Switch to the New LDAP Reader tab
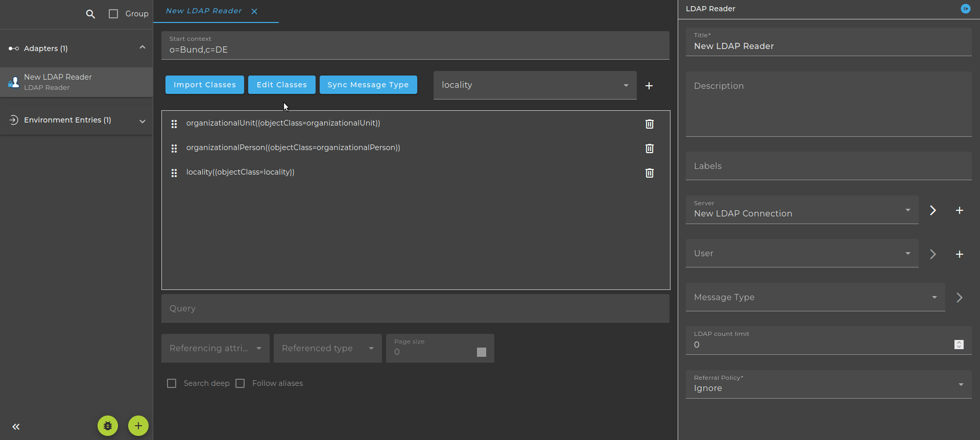Viewport: 980px width, 440px height. click(x=204, y=11)
